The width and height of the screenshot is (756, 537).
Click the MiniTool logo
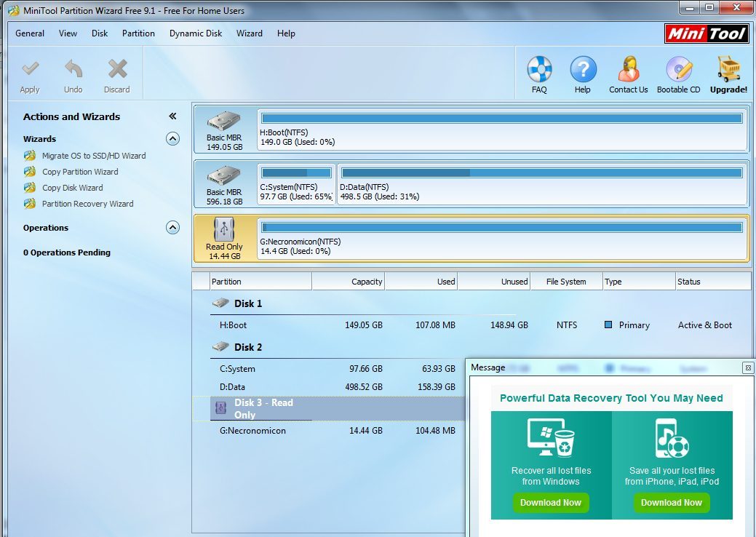[x=707, y=33]
